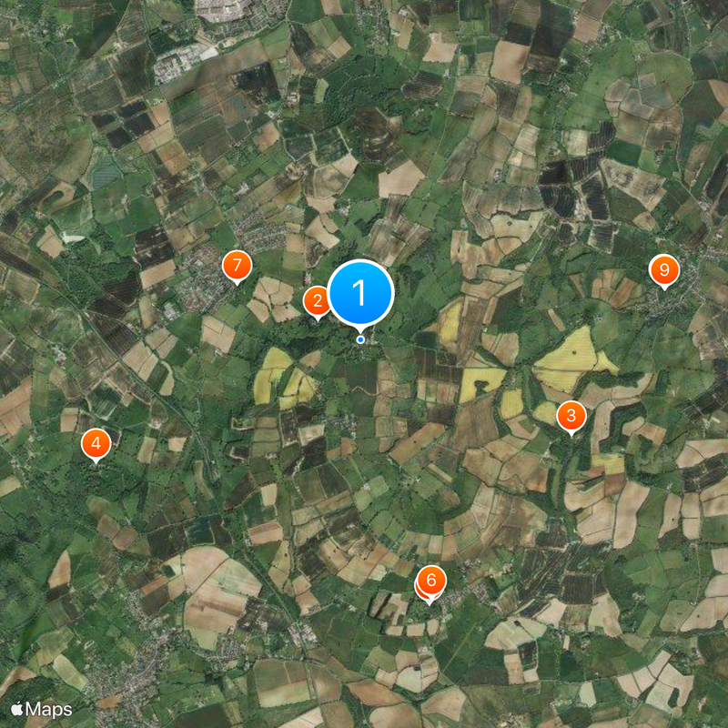728x728 pixels.
Task: Open the Apple Maps logo link
Action: [42, 710]
